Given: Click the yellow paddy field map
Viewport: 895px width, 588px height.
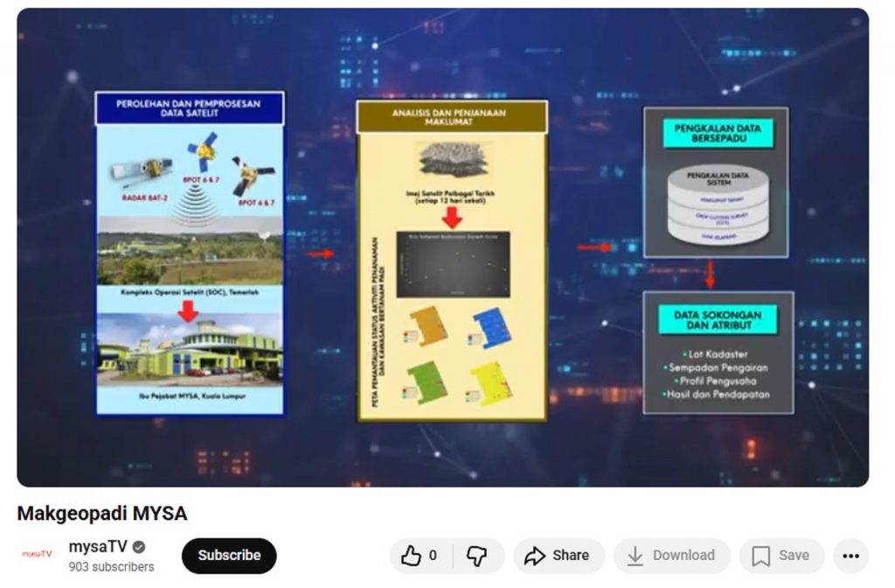Looking at the screenshot, I should pyautogui.click(x=490, y=382).
